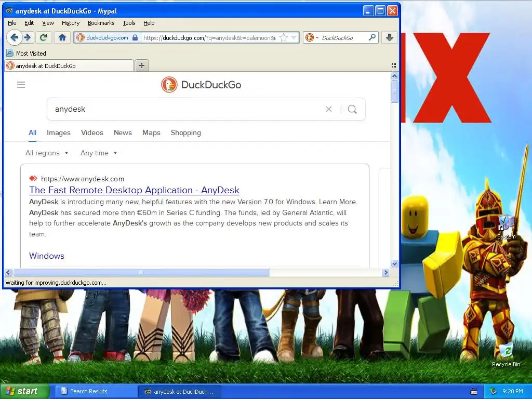Open the View menu
This screenshot has height=399, width=532.
(48, 23)
